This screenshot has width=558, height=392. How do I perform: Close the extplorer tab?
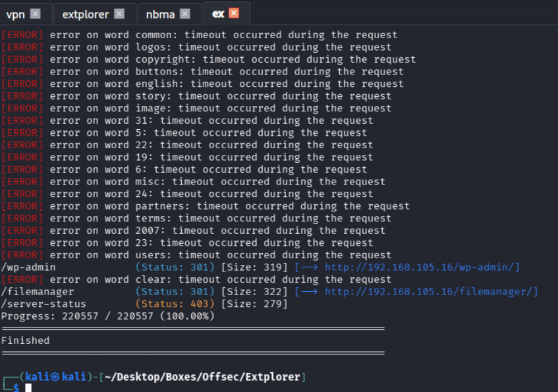tap(119, 14)
